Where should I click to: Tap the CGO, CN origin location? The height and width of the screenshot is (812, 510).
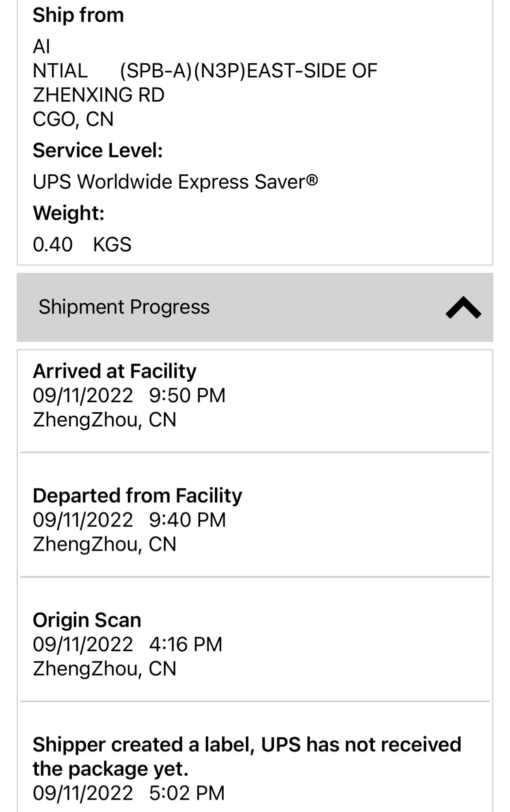point(73,119)
